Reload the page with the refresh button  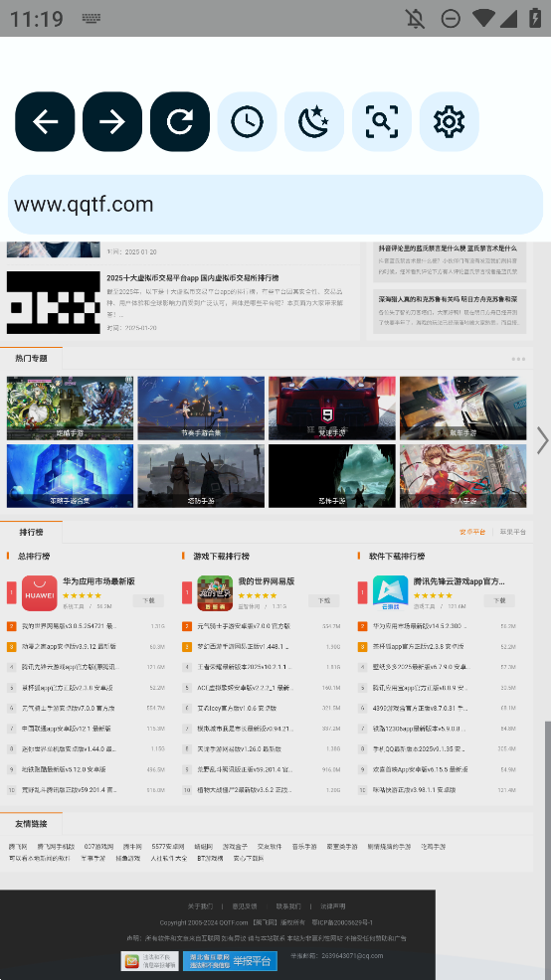180,122
